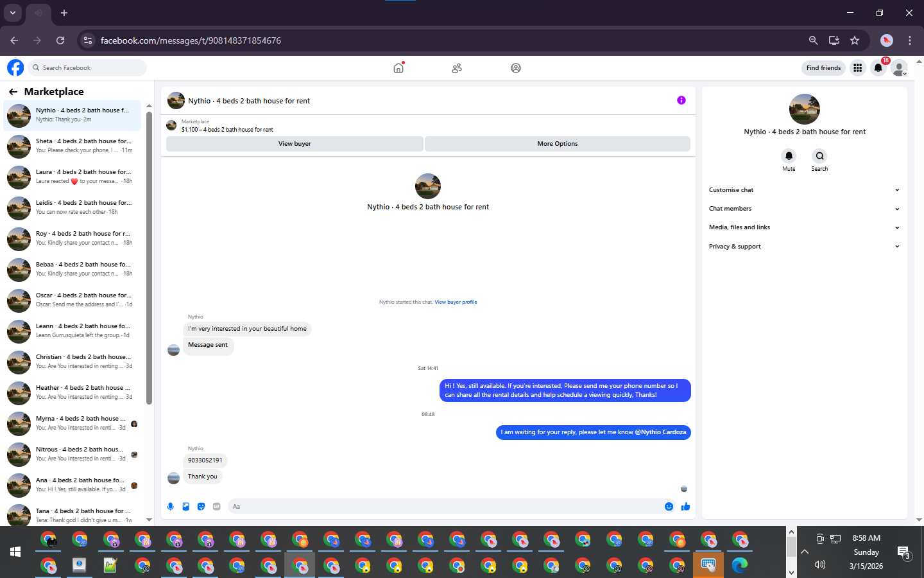This screenshot has width=924, height=578.
Task: Open the Facebook menu grid icon
Action: pyautogui.click(x=857, y=67)
